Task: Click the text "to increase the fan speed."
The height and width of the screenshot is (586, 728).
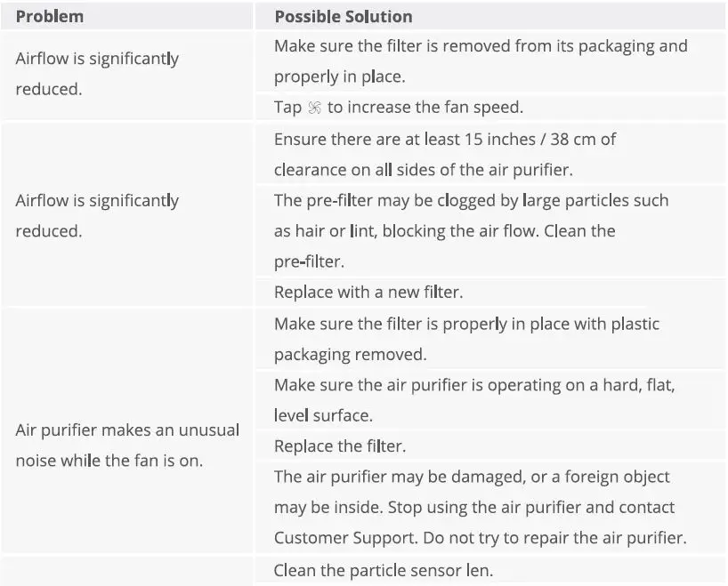Action: pos(425,108)
